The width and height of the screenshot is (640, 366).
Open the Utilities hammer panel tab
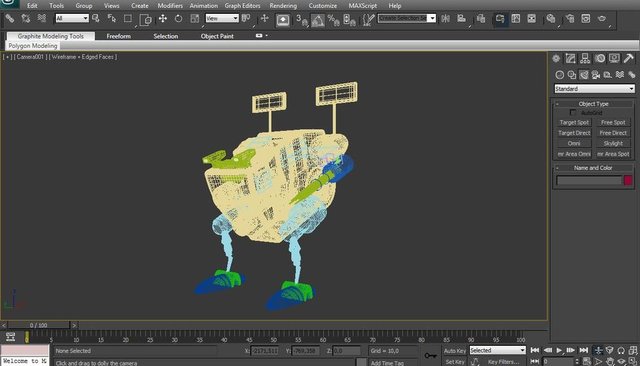[629, 58]
